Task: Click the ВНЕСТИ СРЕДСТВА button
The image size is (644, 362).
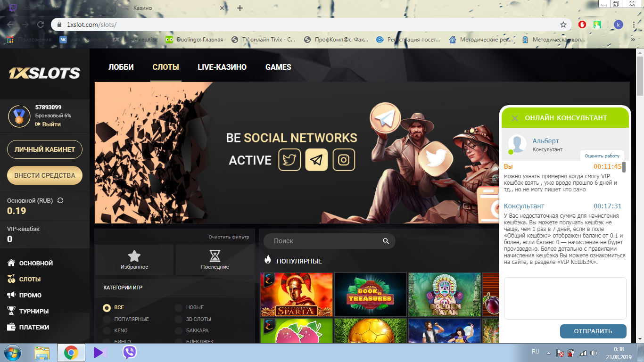Action: [45, 175]
